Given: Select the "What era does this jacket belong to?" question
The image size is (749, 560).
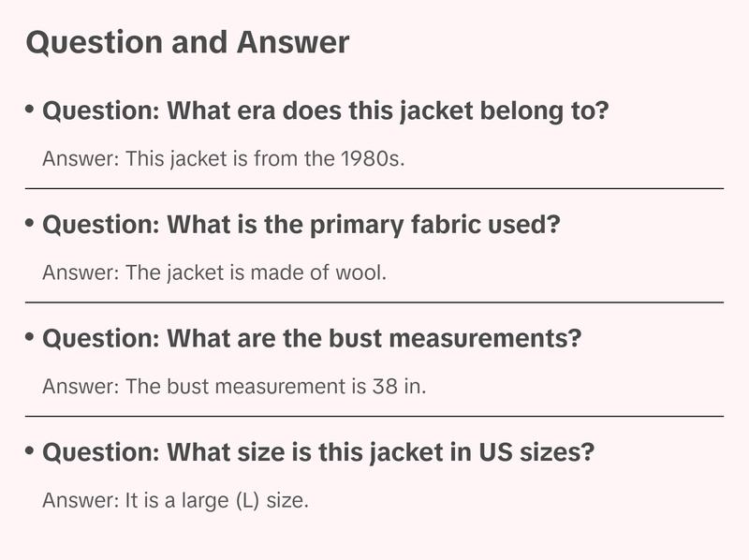Looking at the screenshot, I should click(x=326, y=111).
